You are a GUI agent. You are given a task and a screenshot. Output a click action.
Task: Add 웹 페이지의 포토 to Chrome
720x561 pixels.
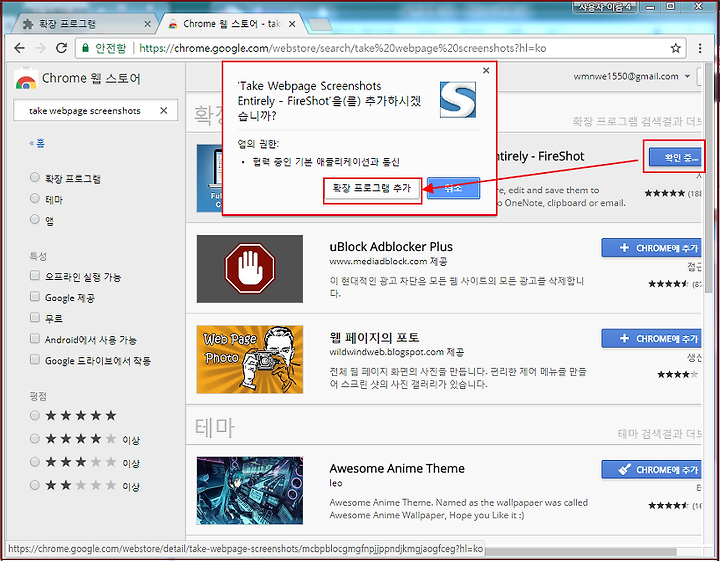coord(652,339)
